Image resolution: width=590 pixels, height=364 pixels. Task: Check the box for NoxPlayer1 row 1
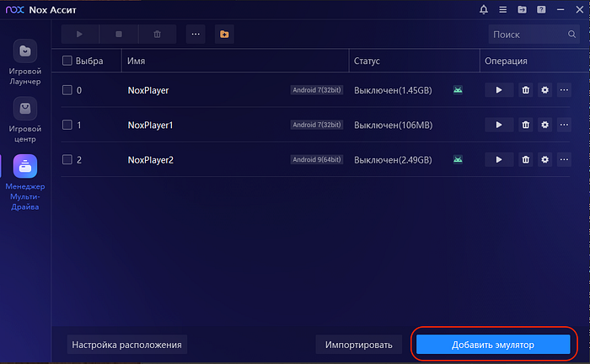pyautogui.click(x=67, y=125)
